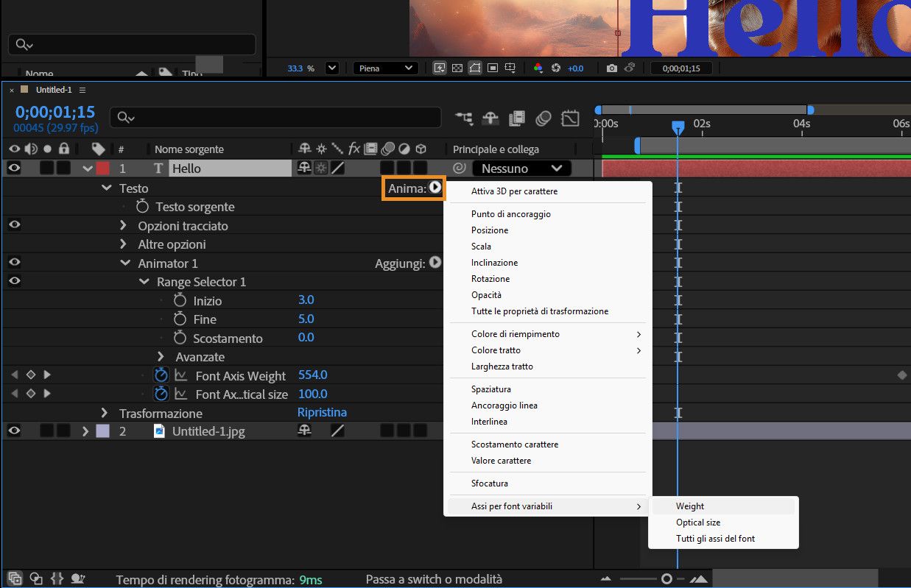
Task: Toggle hide shy layers in timeline
Action: point(490,118)
